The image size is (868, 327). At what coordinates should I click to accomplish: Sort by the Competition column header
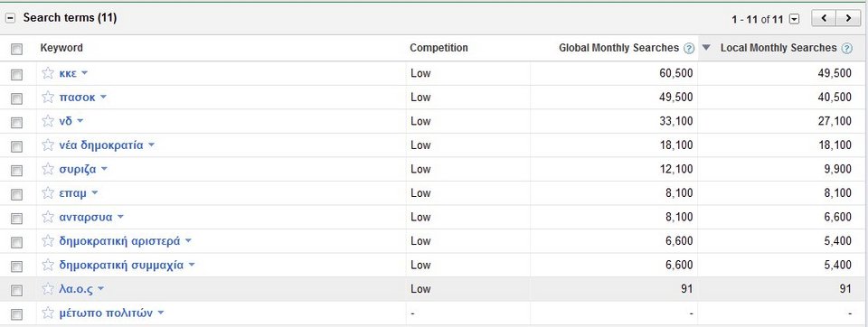439,48
